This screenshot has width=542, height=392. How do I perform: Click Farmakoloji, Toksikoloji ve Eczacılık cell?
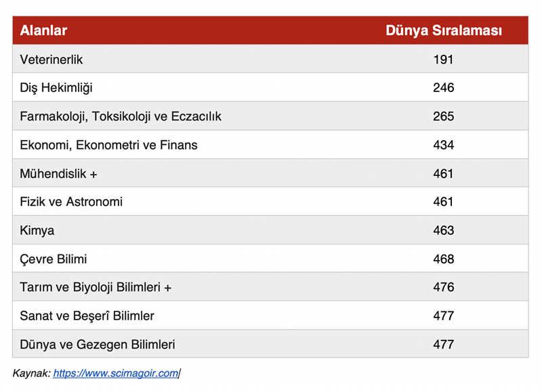[x=121, y=116]
